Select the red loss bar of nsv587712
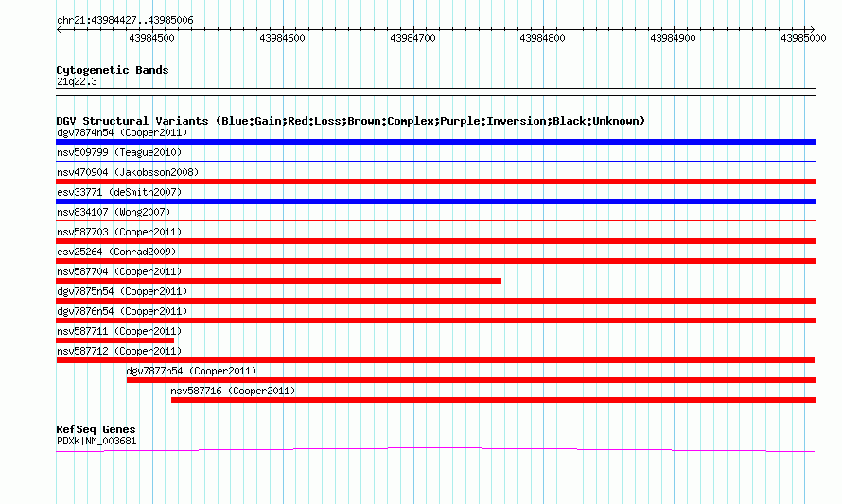 (x=435, y=360)
